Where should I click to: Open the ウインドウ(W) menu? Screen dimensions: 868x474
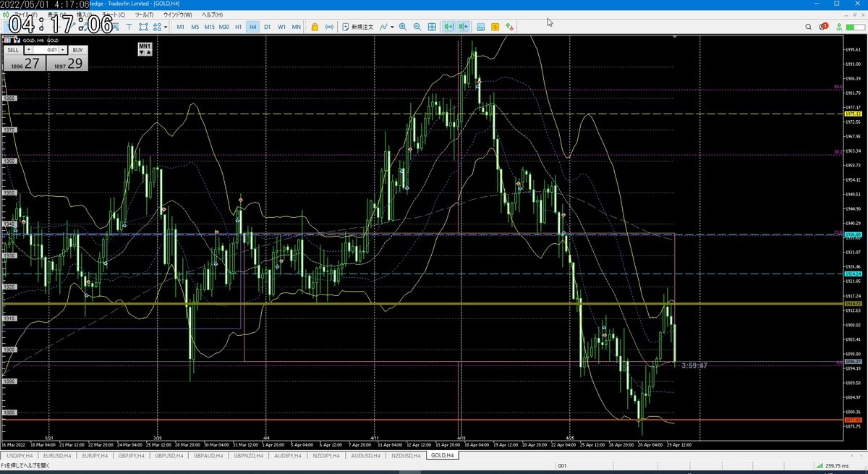pos(177,14)
